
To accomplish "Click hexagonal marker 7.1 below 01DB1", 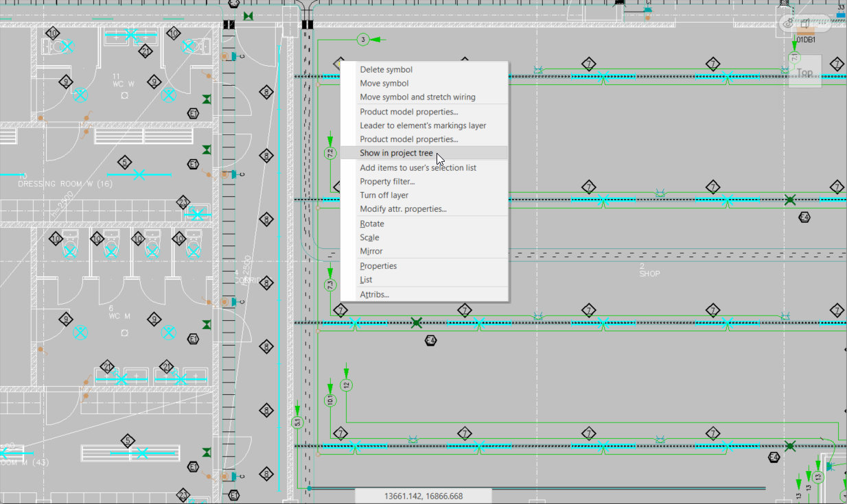I will [x=794, y=56].
